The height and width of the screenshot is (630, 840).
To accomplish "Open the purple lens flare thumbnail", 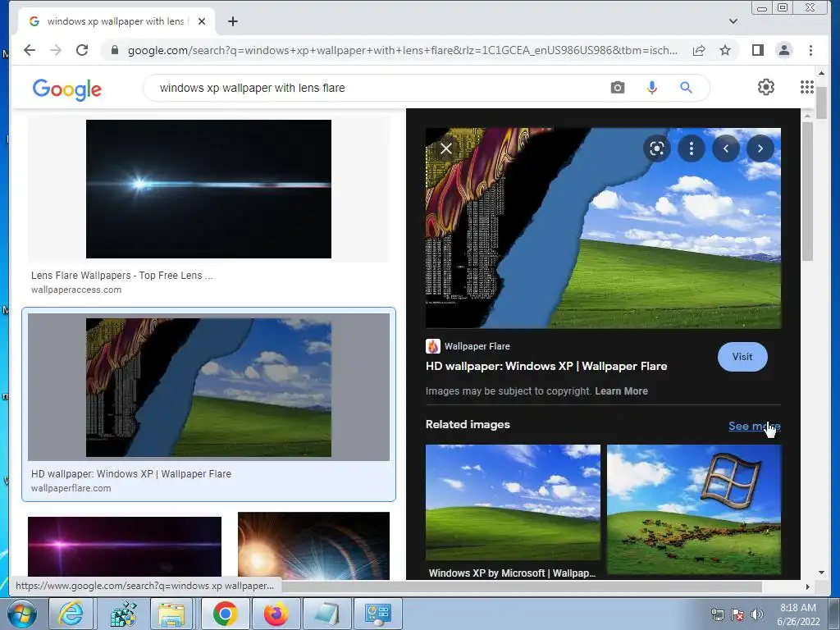I will pos(125,546).
